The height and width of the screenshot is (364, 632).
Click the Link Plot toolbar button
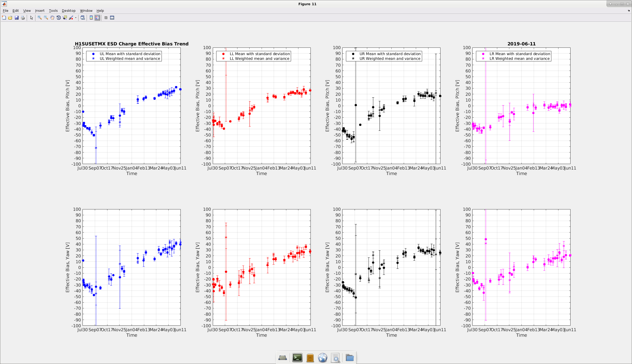tap(83, 18)
